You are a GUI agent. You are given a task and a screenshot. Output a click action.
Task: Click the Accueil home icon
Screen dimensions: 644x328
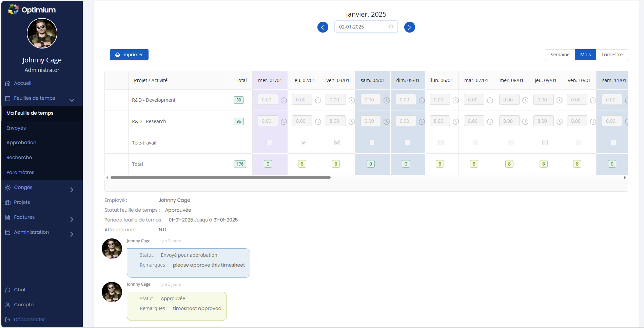pyautogui.click(x=8, y=83)
